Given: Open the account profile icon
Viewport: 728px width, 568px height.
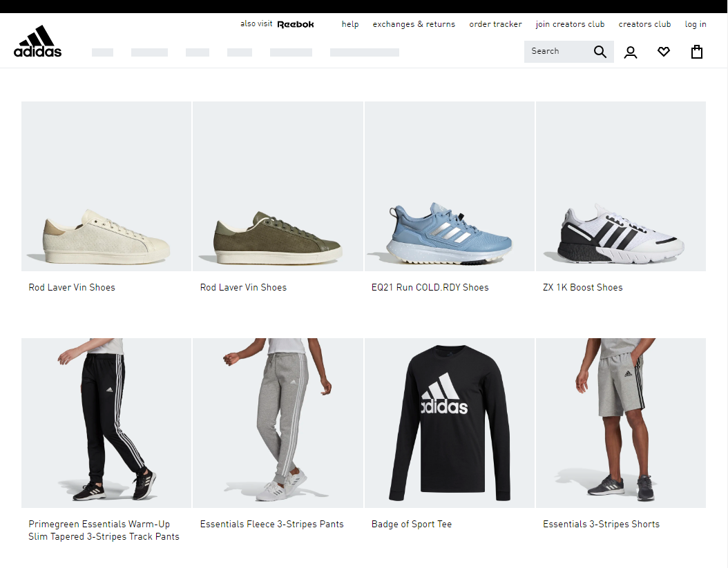Looking at the screenshot, I should pos(631,52).
